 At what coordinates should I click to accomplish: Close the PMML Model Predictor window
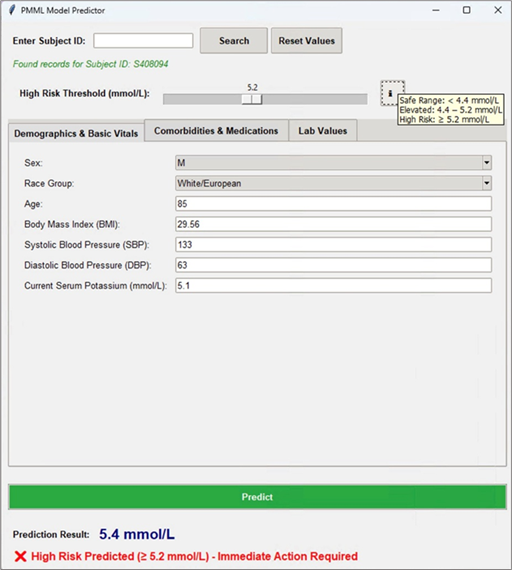498,10
